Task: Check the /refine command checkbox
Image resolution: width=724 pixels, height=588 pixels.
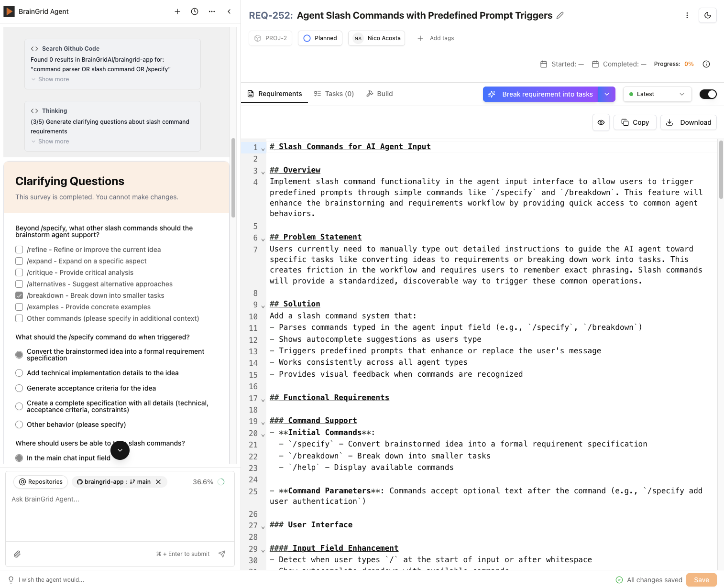Action: 19,250
